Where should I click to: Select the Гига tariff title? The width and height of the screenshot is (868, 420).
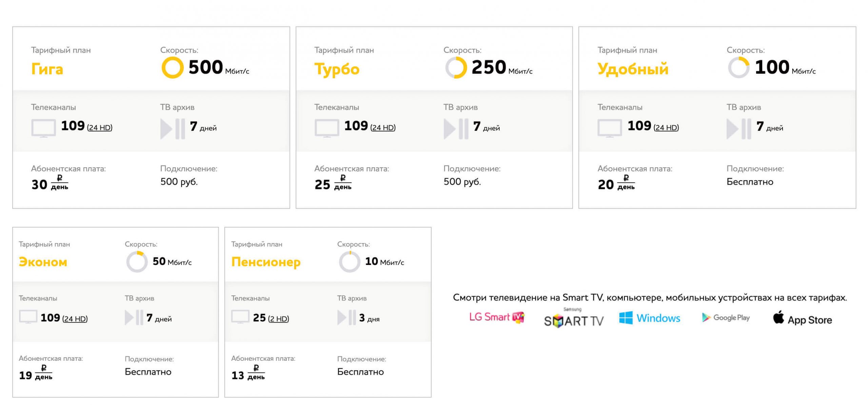[47, 69]
